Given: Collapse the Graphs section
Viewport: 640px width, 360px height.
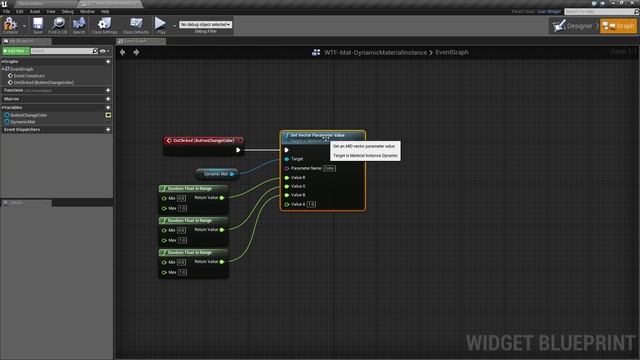Looking at the screenshot, I should pyautogui.click(x=2, y=61).
